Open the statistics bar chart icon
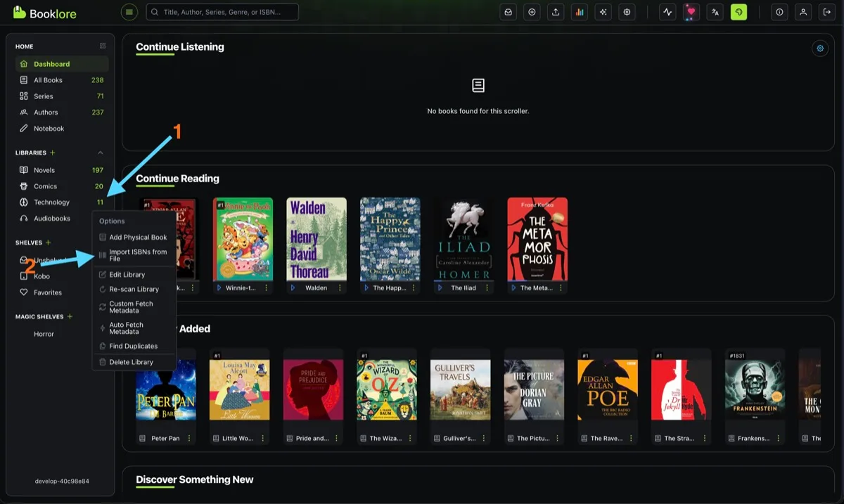 click(580, 12)
